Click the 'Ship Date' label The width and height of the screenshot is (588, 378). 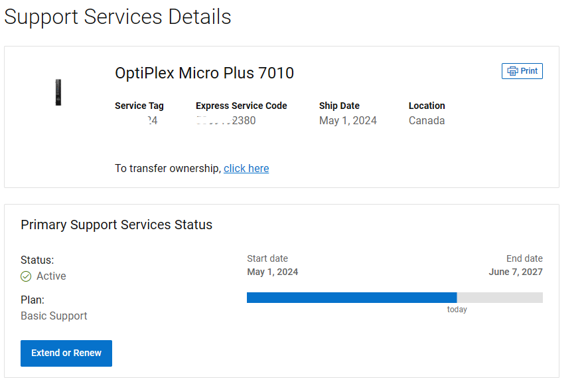[x=339, y=106]
